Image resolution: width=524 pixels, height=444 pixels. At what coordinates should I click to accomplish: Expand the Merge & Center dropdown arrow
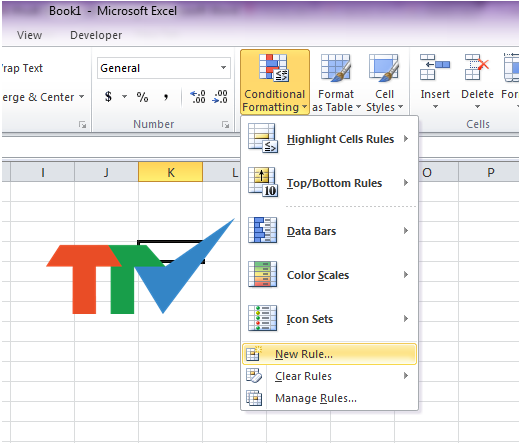[x=82, y=97]
